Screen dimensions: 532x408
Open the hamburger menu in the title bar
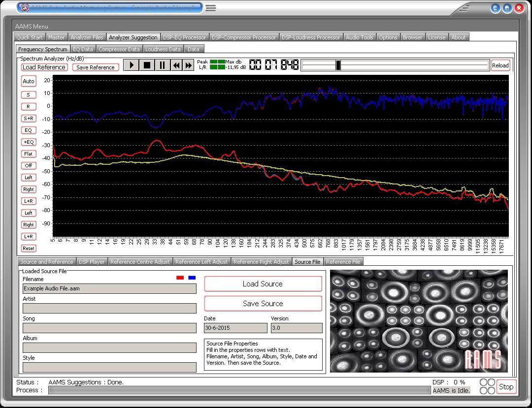point(211,8)
